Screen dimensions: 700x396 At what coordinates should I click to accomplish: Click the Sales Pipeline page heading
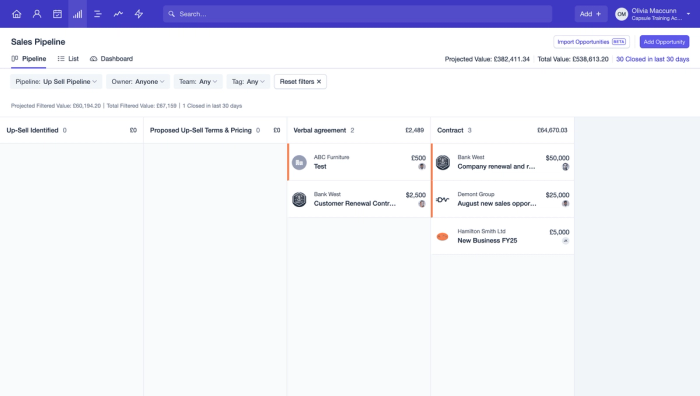click(x=38, y=42)
